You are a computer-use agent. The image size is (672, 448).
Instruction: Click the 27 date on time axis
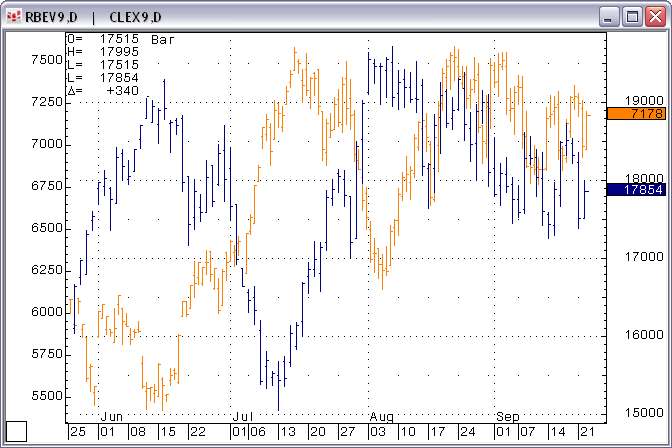tap(348, 432)
